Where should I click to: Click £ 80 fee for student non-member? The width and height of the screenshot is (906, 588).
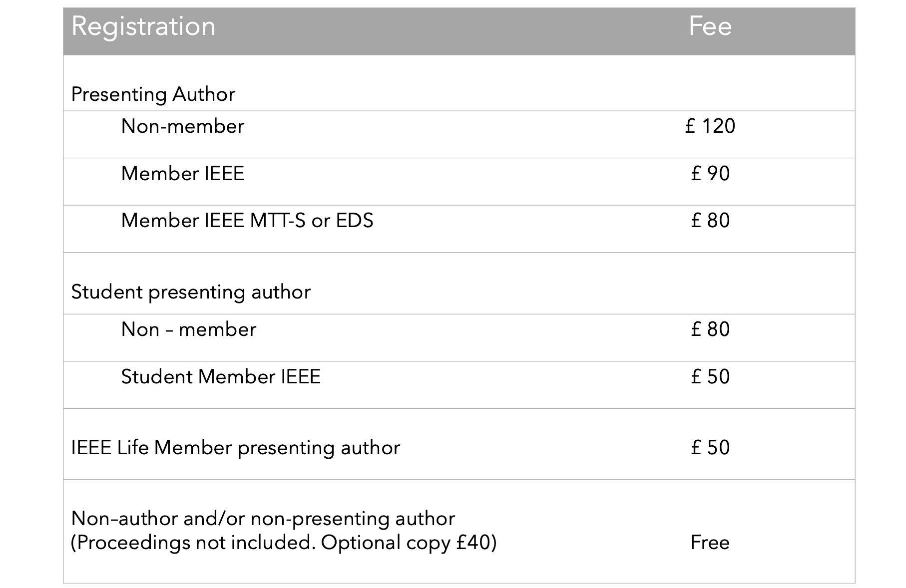click(x=710, y=329)
